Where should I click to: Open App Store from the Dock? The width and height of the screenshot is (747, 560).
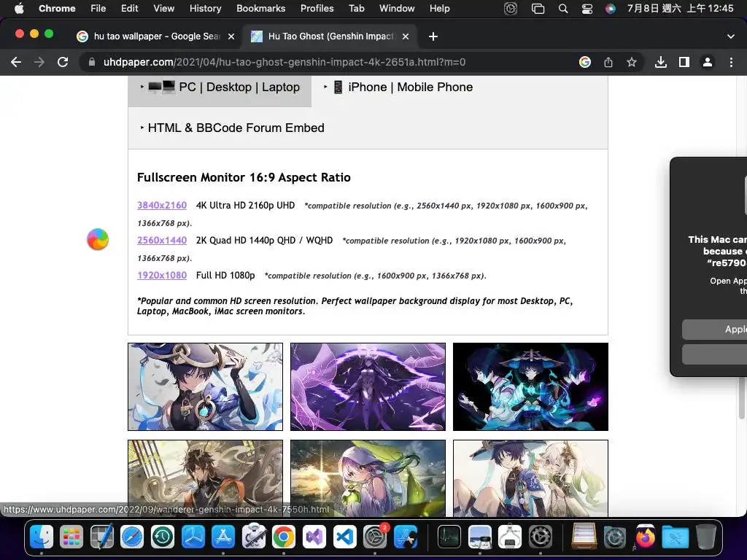click(x=223, y=537)
